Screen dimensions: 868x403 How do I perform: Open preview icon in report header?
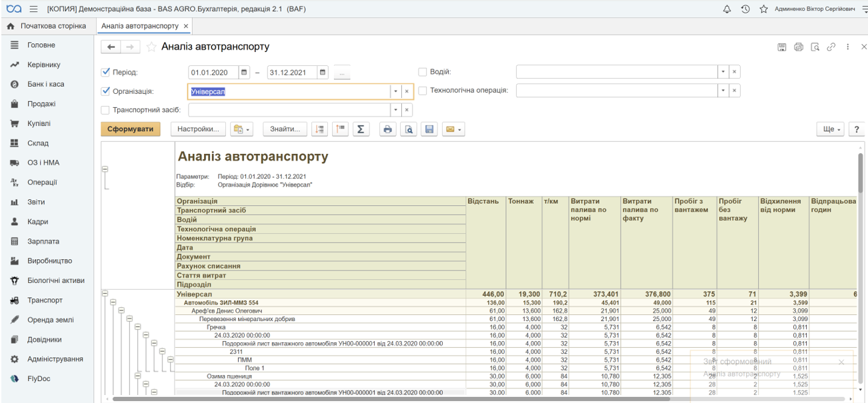[815, 47]
